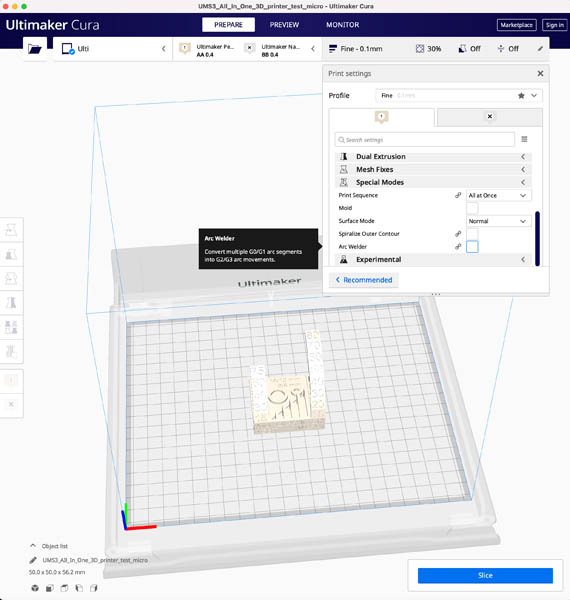Expand the Mesh Fixes category chevron
The height and width of the screenshot is (600, 570).
pos(523,170)
